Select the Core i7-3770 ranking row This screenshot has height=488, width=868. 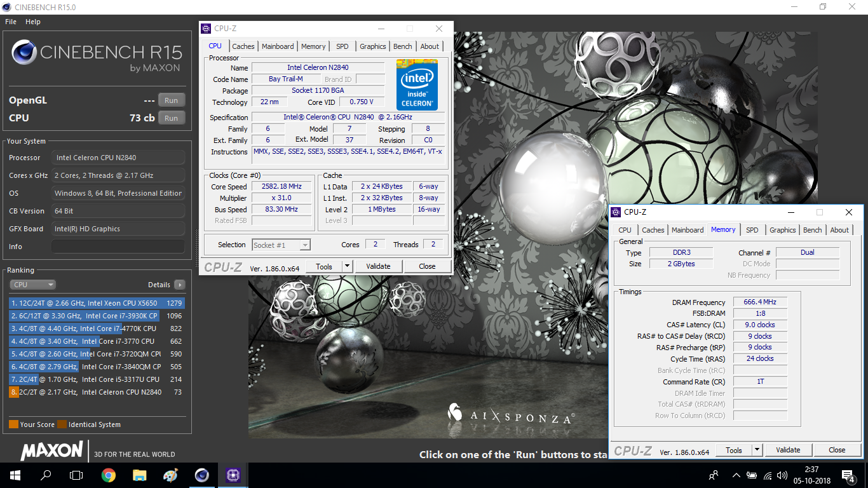coord(97,341)
